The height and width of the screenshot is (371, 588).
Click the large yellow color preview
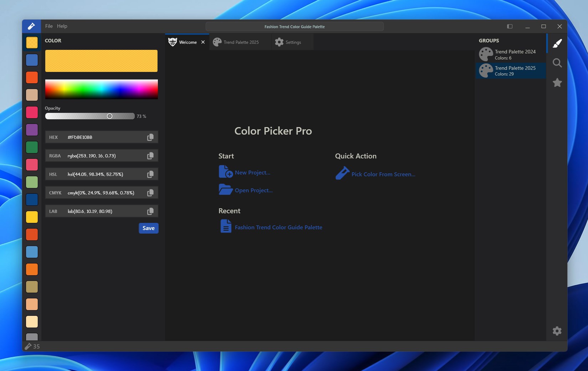(101, 61)
